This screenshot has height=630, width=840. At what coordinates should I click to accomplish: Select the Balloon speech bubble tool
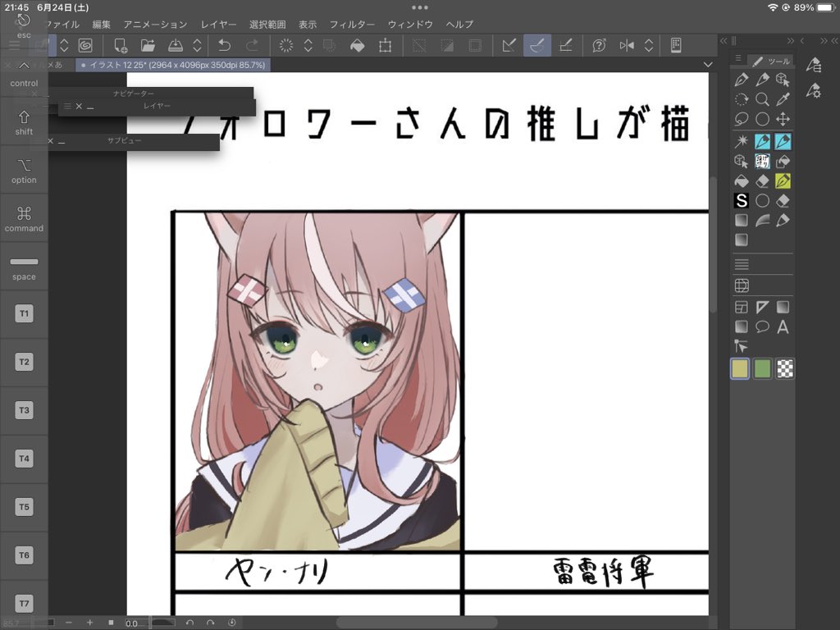pos(760,326)
